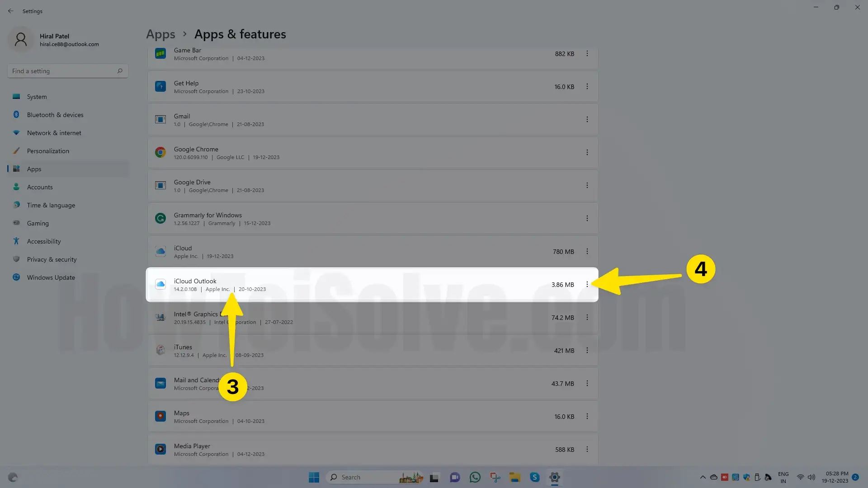Click the Maps app icon

[160, 416]
